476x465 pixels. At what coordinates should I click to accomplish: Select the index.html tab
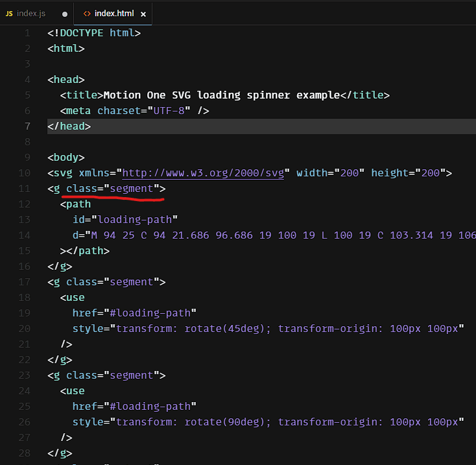click(x=113, y=14)
